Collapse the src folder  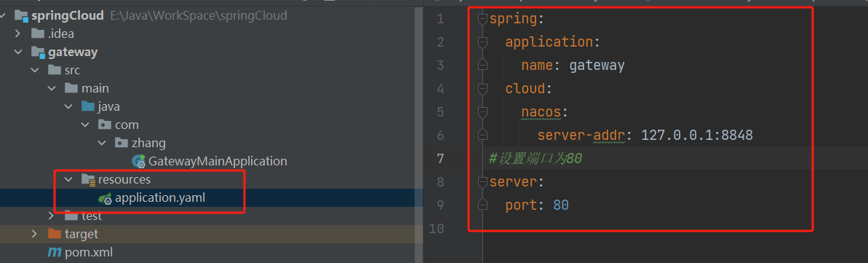tap(35, 71)
